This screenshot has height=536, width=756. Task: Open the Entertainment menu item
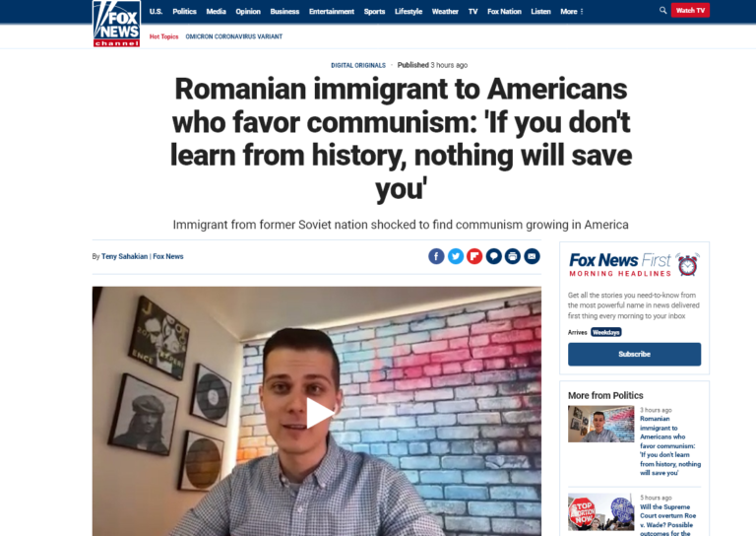(332, 12)
